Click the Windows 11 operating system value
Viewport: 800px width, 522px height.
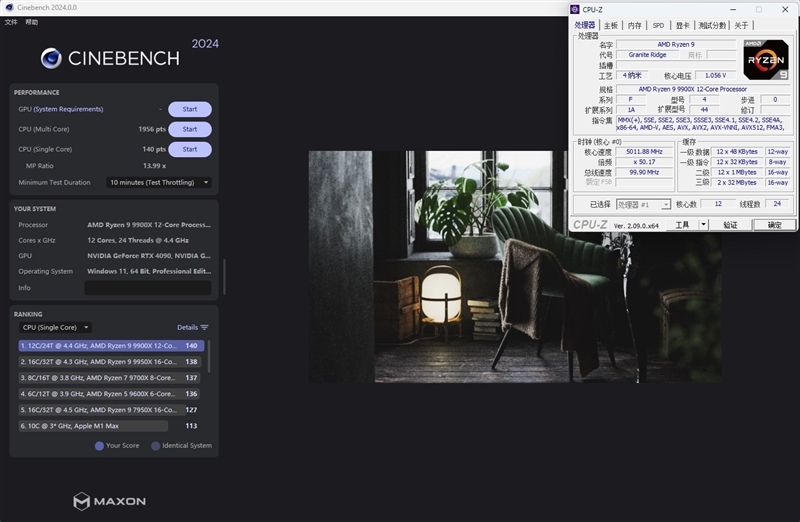[x=148, y=271]
